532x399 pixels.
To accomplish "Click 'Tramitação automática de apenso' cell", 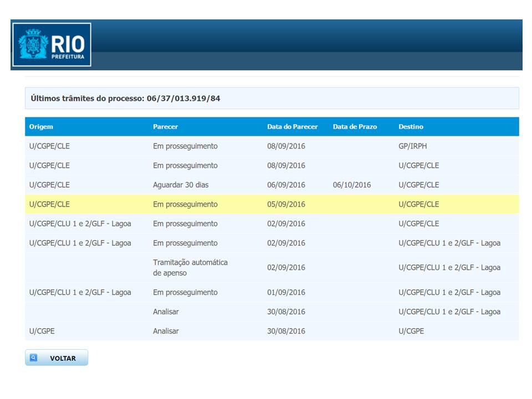I will 190,267.
